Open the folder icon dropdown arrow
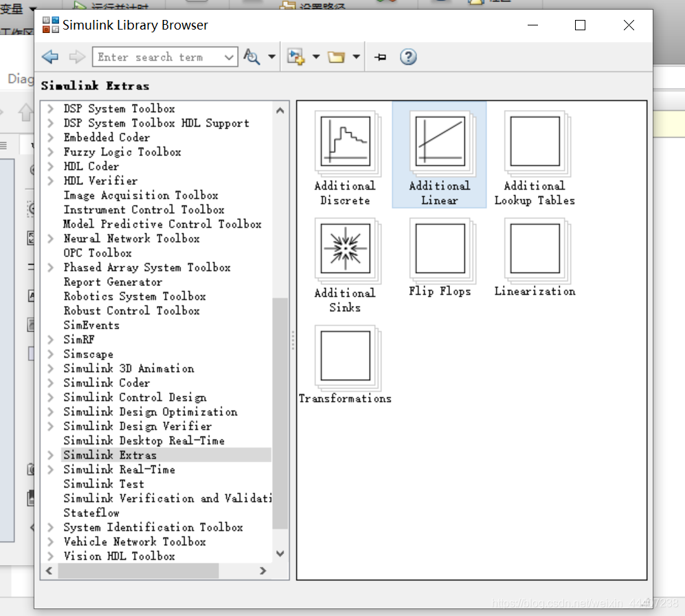This screenshot has width=685, height=616. (x=357, y=57)
